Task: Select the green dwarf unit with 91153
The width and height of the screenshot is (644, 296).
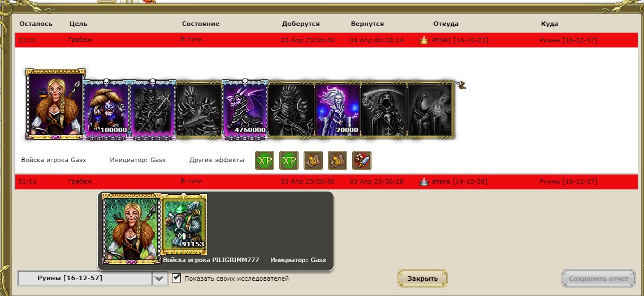Action: click(184, 225)
